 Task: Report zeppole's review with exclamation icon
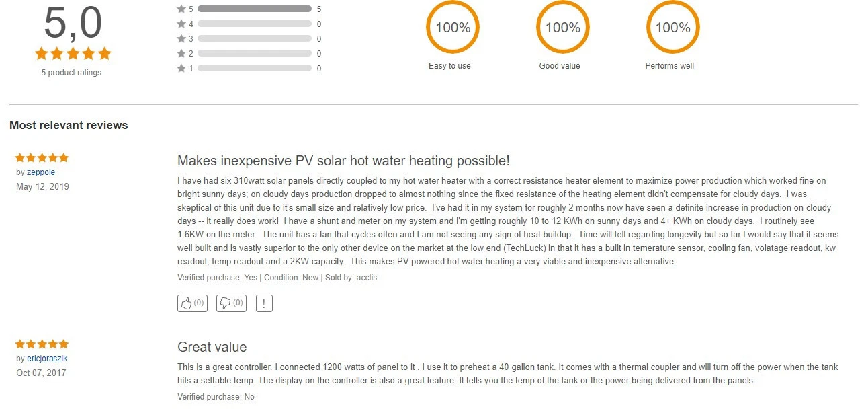tap(264, 303)
